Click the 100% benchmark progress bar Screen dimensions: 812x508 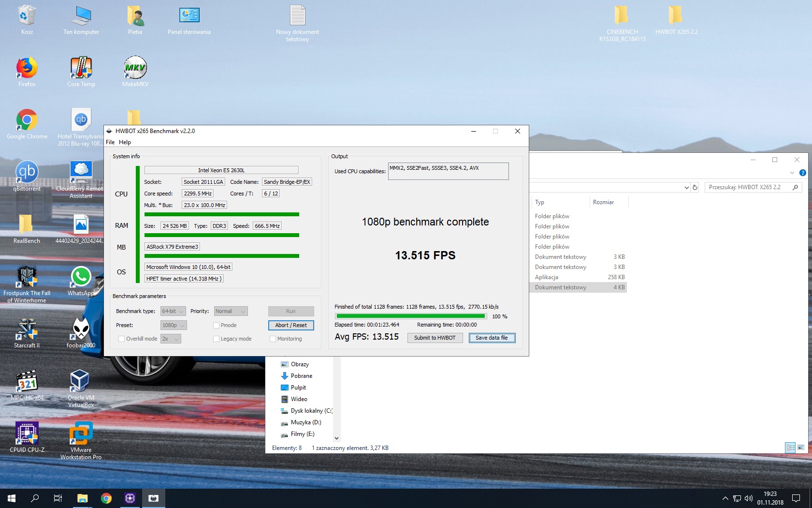pyautogui.click(x=411, y=316)
